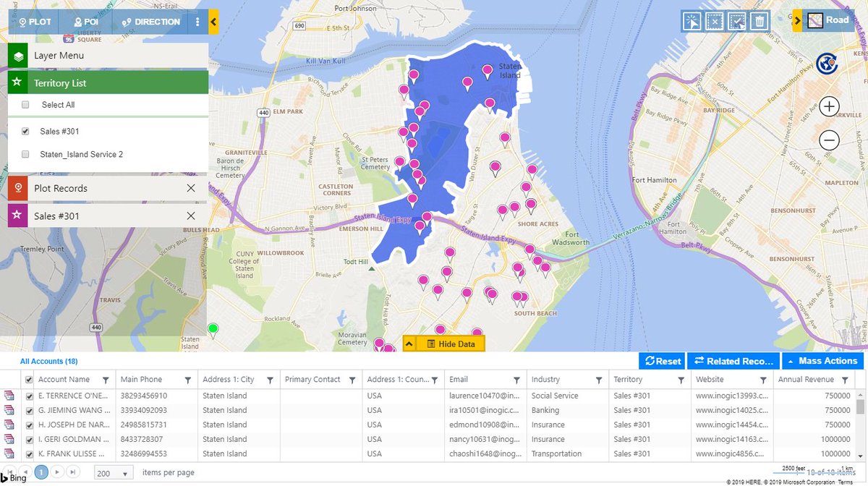868x486 pixels.
Task: Uncheck the H. JOSEPH DE NAR row checkbox
Action: [29, 425]
